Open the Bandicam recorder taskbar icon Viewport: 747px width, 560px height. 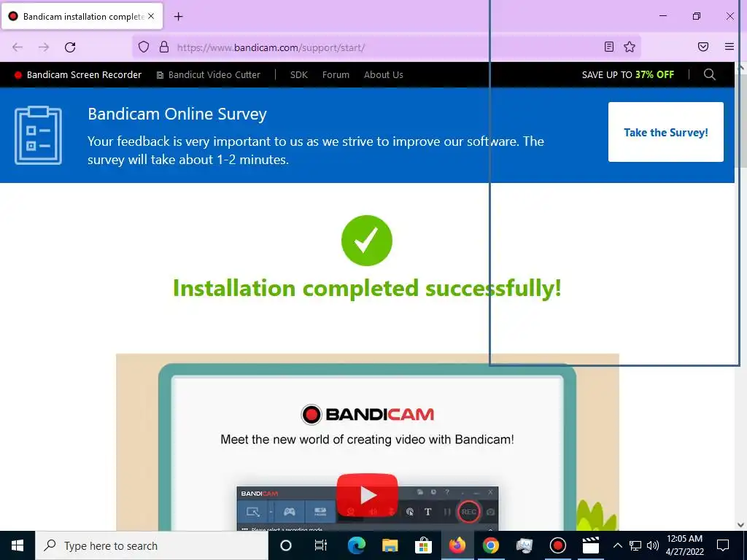(557, 545)
